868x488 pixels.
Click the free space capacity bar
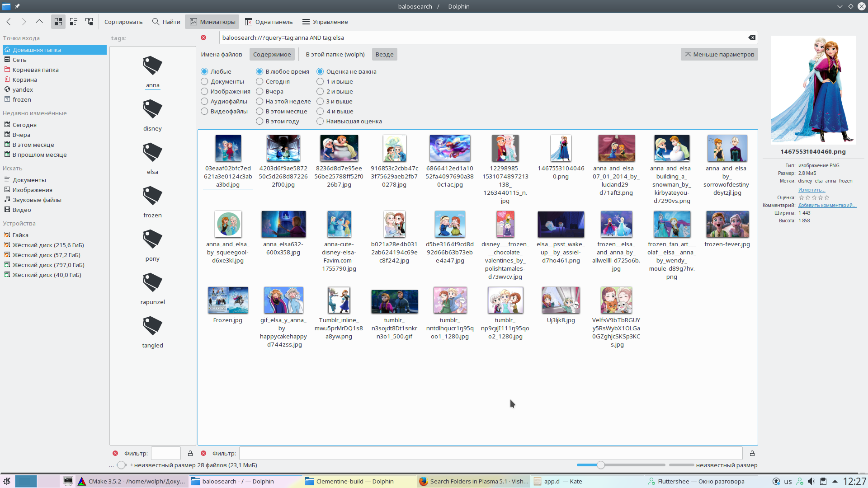point(681,465)
